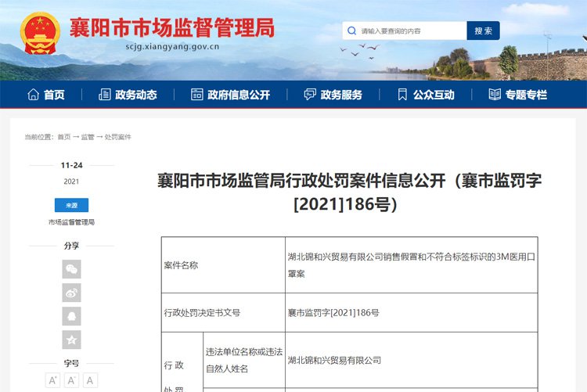587x392 pixels.
Task: Share the article to Weibo
Action: [71, 293]
